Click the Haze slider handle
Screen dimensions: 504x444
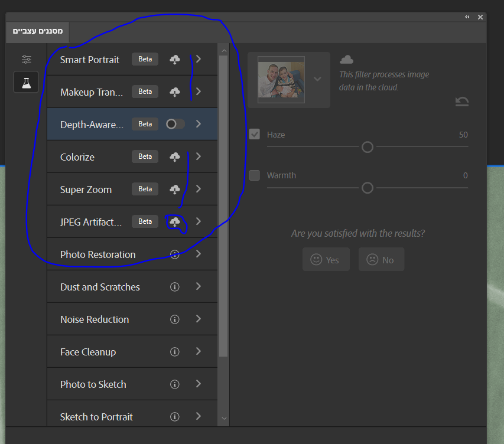point(368,147)
